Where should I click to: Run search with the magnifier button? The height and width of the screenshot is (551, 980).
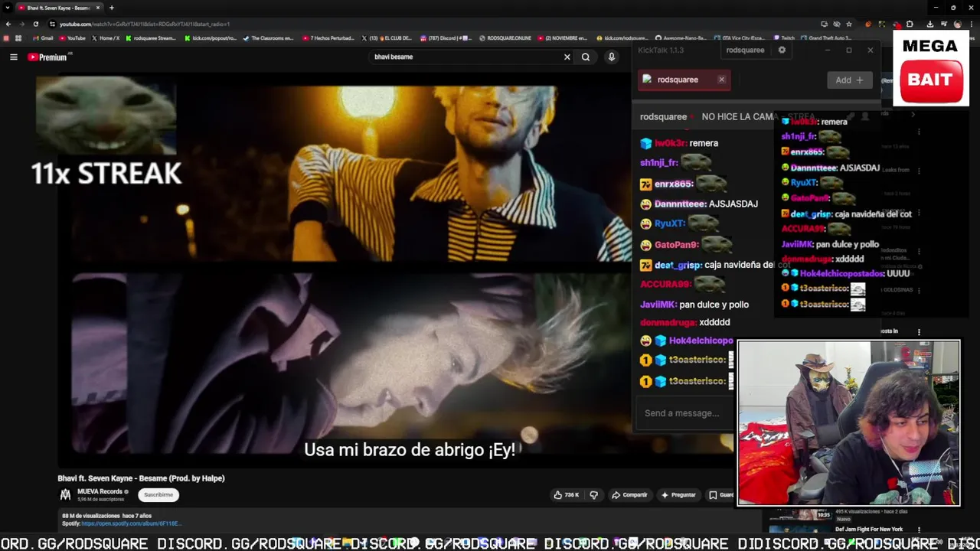[586, 57]
